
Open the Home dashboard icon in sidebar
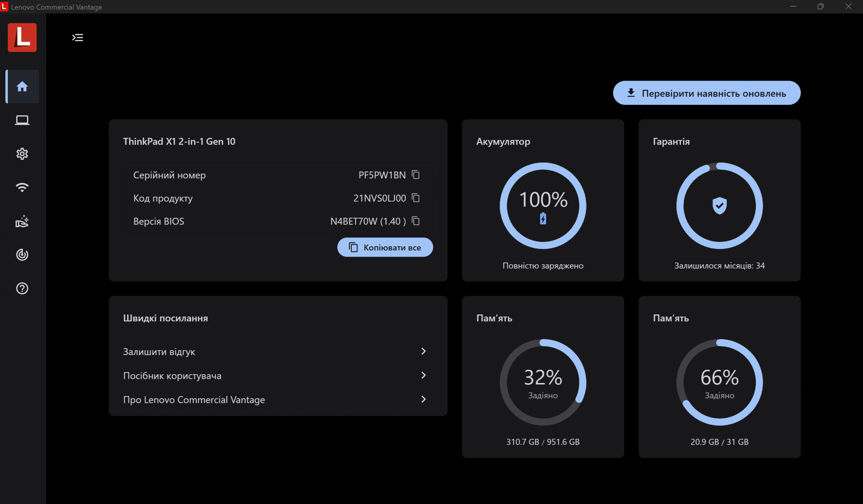[x=22, y=87]
